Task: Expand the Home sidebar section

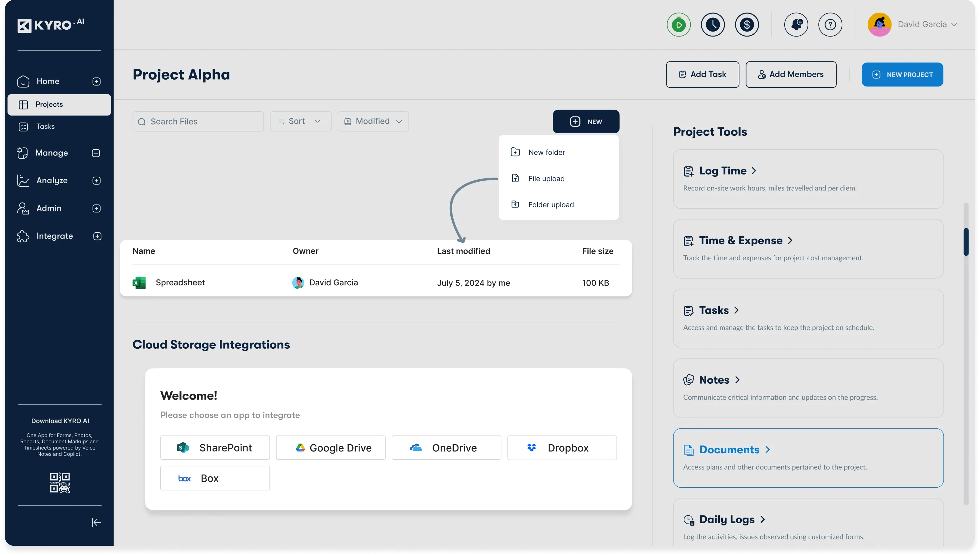Action: point(96,81)
